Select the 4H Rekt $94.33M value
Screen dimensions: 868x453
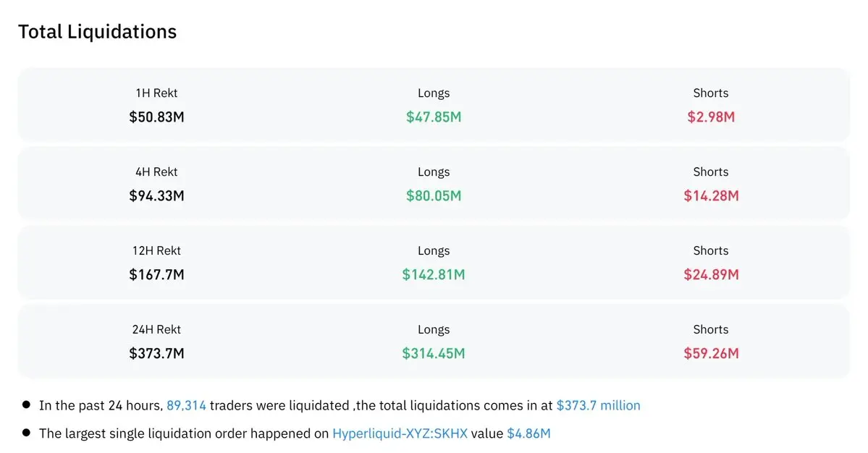point(156,196)
